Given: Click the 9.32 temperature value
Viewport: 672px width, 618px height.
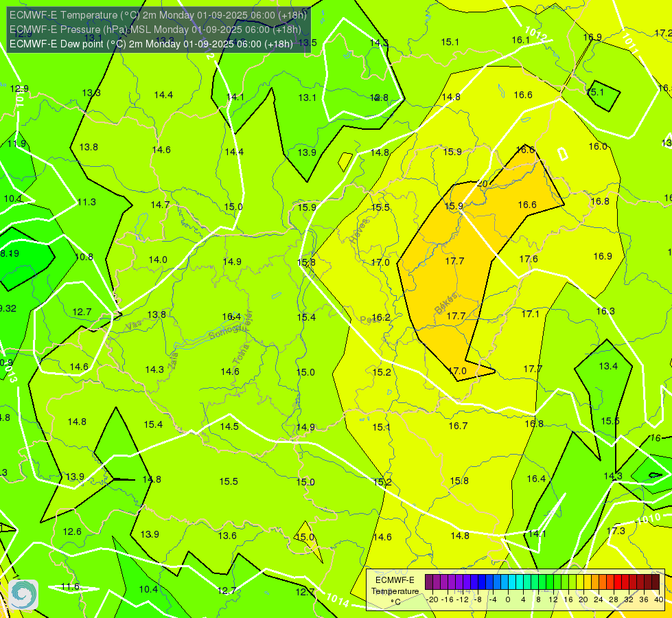Looking at the screenshot, I should click(x=8, y=308).
